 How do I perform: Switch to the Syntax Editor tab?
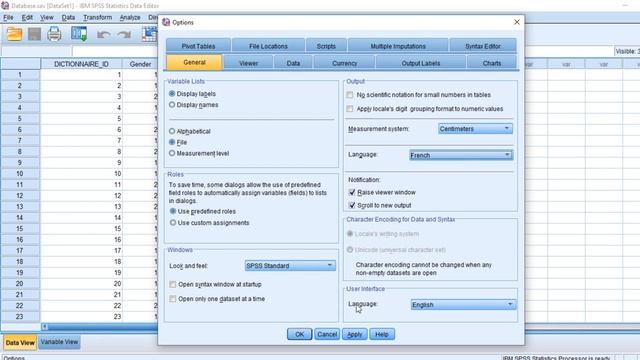tap(483, 46)
